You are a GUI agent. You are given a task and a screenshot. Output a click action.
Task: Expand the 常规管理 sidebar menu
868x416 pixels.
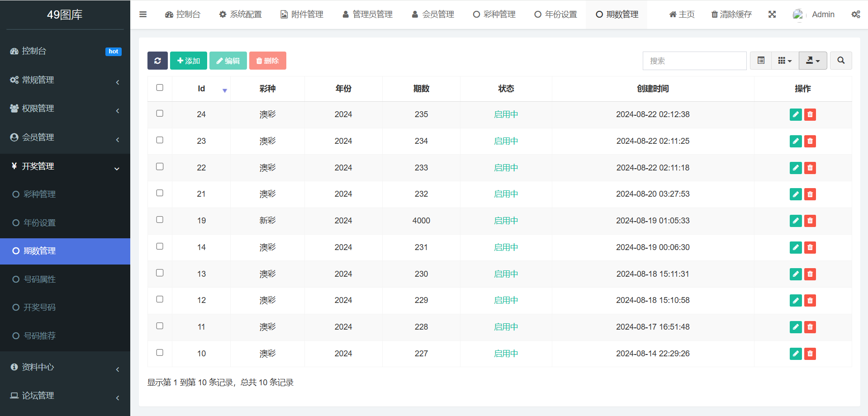tap(65, 80)
